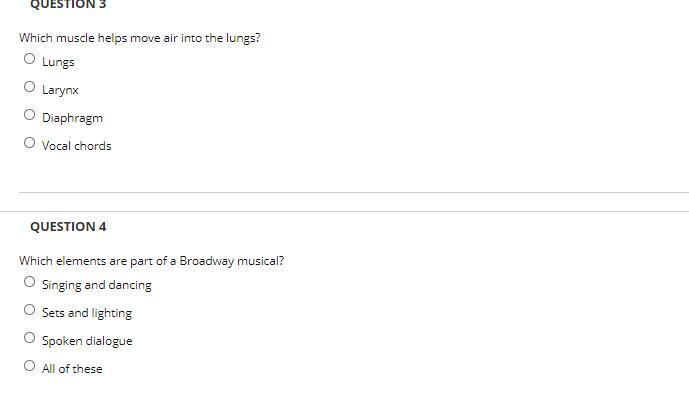Mark Diaphragm radio button as answer

click(29, 115)
